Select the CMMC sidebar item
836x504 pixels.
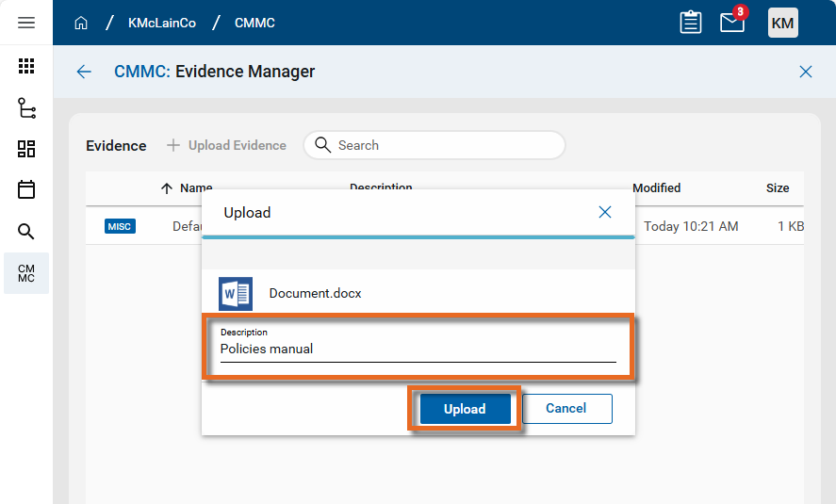click(x=26, y=273)
